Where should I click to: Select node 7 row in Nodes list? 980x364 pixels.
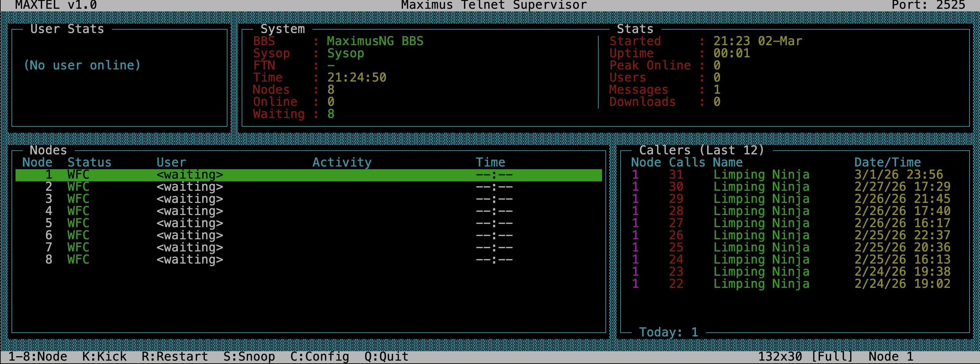point(308,248)
